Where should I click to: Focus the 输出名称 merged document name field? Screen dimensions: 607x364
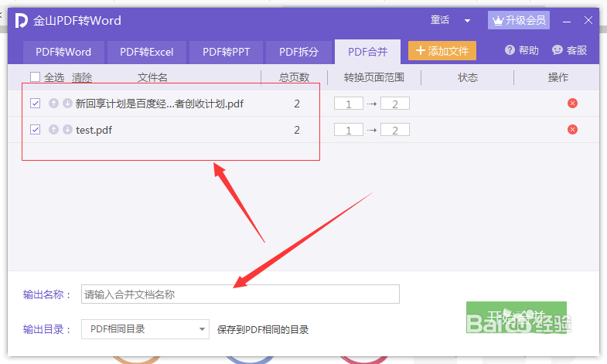[240, 294]
